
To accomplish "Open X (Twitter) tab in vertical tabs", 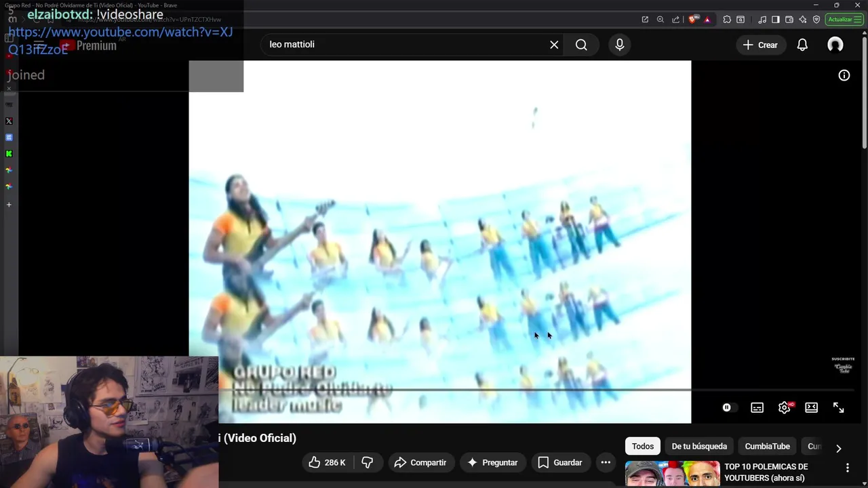I will tap(9, 121).
